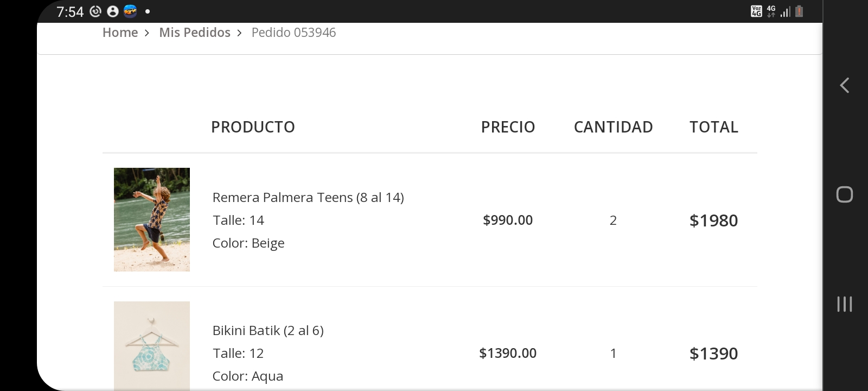Tap the signal strength bars icon
Image resolution: width=868 pixels, height=391 pixels.
(785, 11)
